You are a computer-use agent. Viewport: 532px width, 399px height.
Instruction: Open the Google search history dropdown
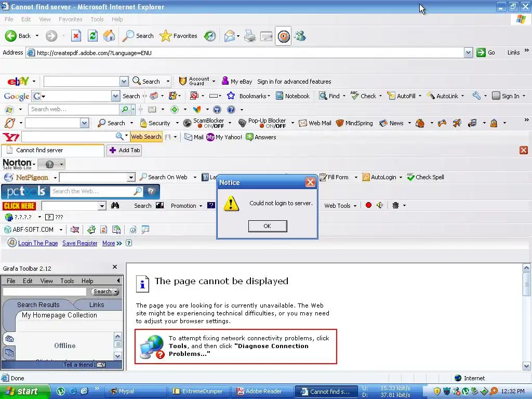coord(115,96)
